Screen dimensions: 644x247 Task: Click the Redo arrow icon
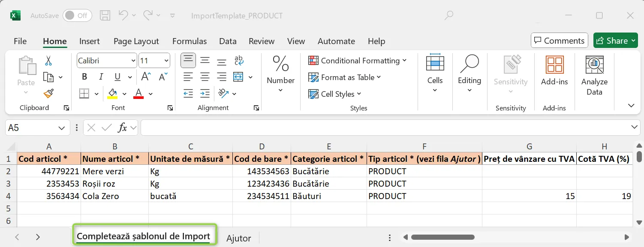pos(148,15)
